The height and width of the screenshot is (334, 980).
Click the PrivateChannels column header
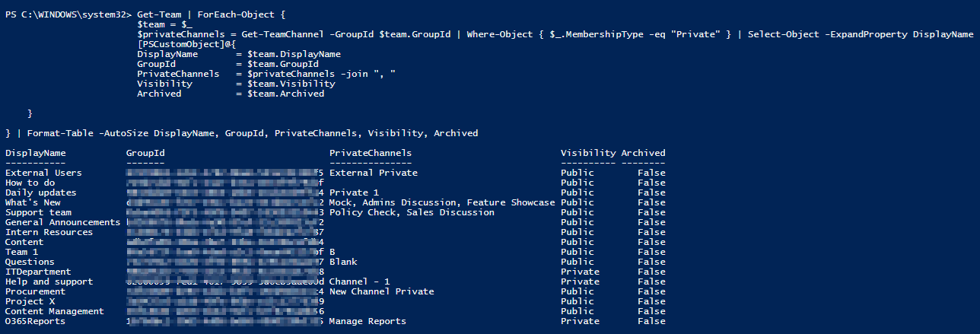pos(371,153)
